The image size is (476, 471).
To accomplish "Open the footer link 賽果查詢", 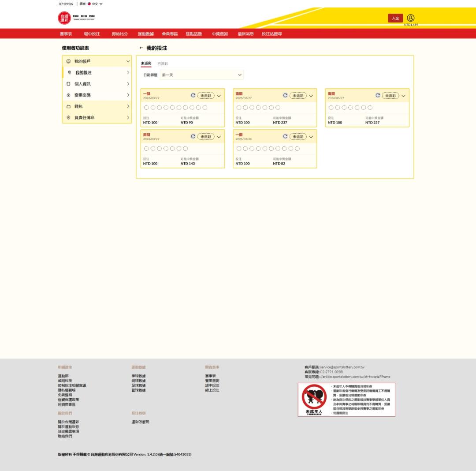I will (x=212, y=381).
